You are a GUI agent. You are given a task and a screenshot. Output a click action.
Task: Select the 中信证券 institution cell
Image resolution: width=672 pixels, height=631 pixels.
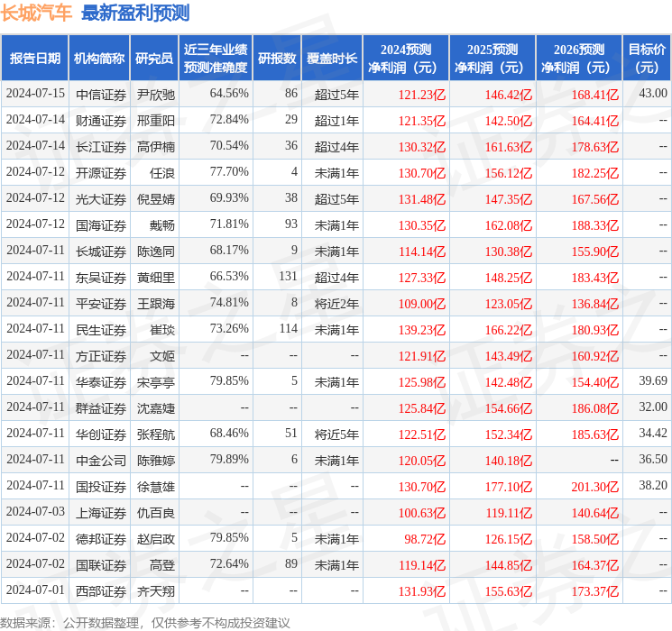(x=101, y=95)
